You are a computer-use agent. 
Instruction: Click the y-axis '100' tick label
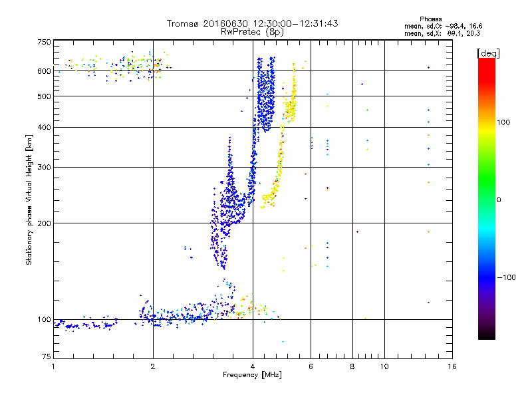44,320
